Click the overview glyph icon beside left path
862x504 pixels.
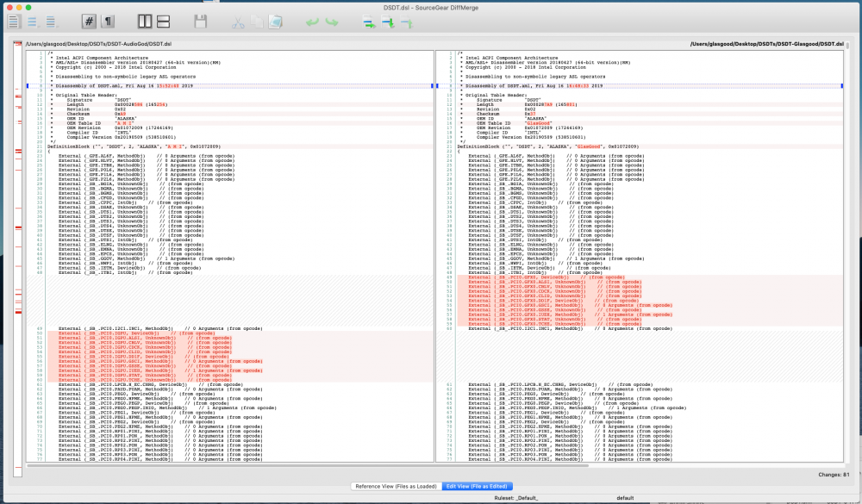click(17, 43)
